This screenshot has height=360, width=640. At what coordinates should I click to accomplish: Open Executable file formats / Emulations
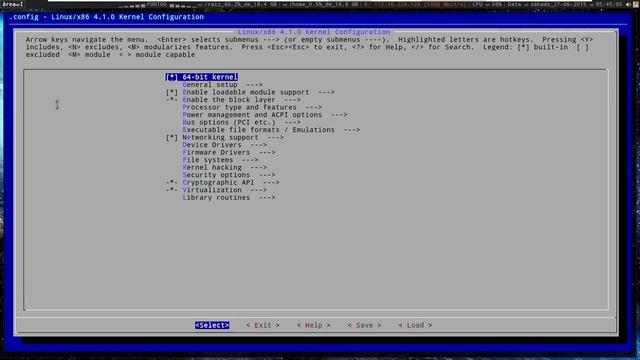pos(271,130)
